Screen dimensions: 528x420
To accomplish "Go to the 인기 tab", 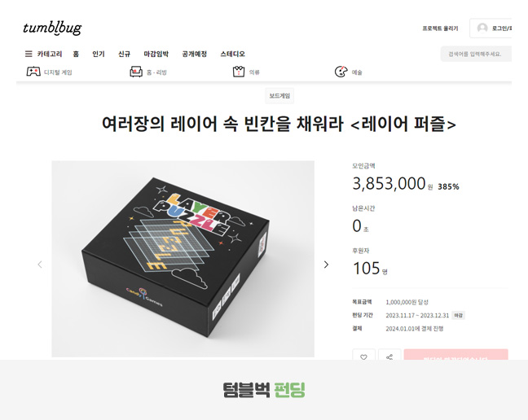I will [99, 54].
